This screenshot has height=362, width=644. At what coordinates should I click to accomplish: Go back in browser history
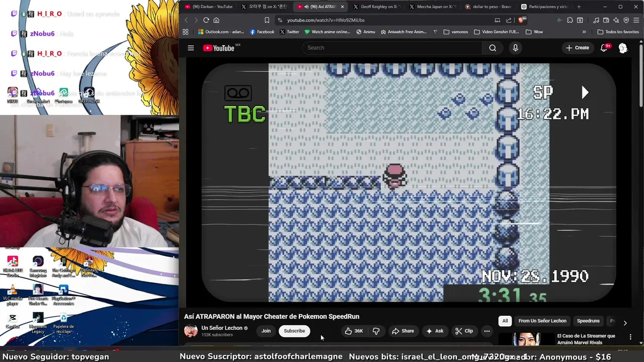tap(186, 20)
